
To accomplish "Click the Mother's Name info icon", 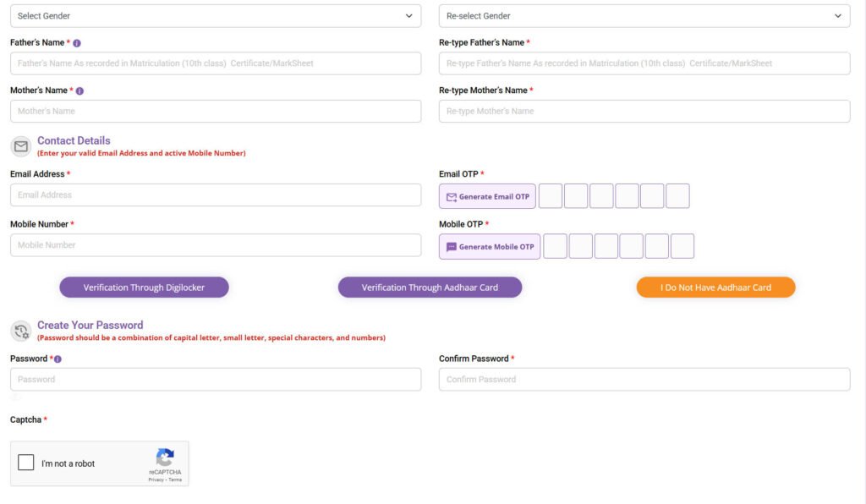I will point(79,90).
